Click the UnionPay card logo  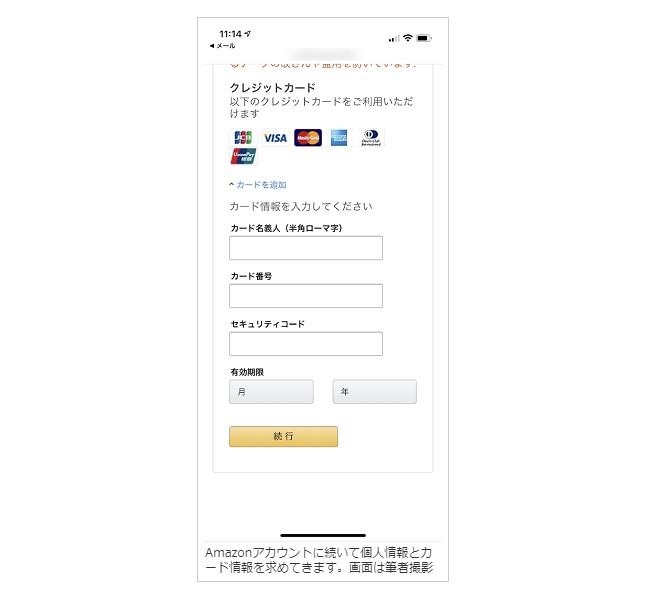tap(243, 157)
